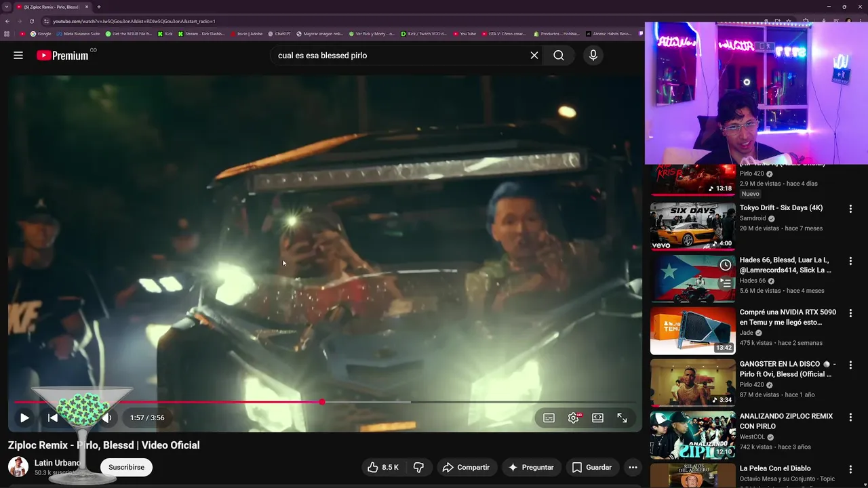The image size is (868, 488).
Task: Click the Jade channel name
Action: pos(747,333)
